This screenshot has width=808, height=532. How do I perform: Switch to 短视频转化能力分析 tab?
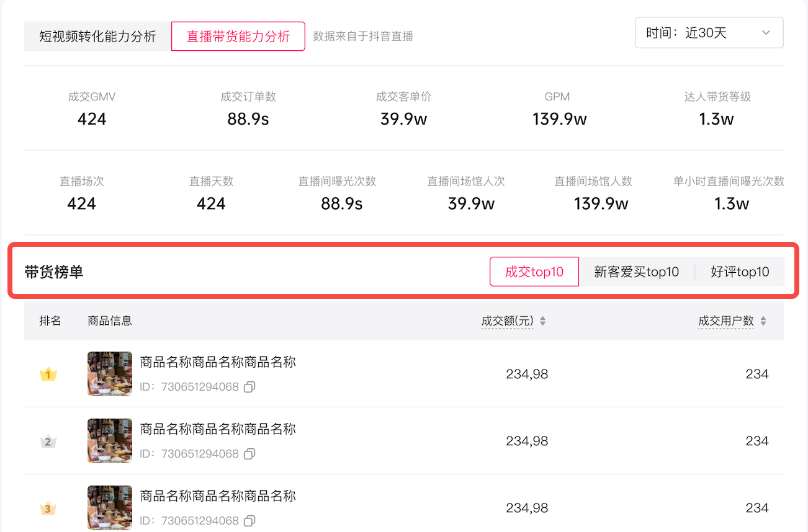point(97,37)
